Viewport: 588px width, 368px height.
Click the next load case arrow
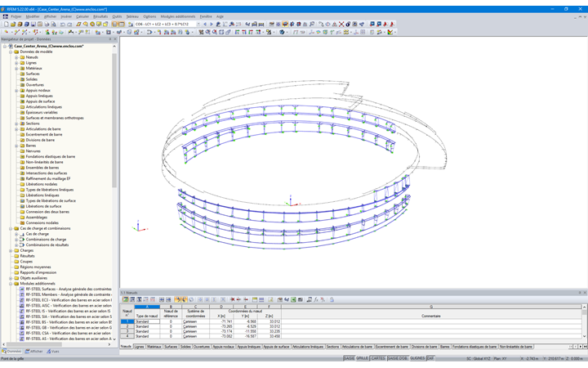pos(212,24)
